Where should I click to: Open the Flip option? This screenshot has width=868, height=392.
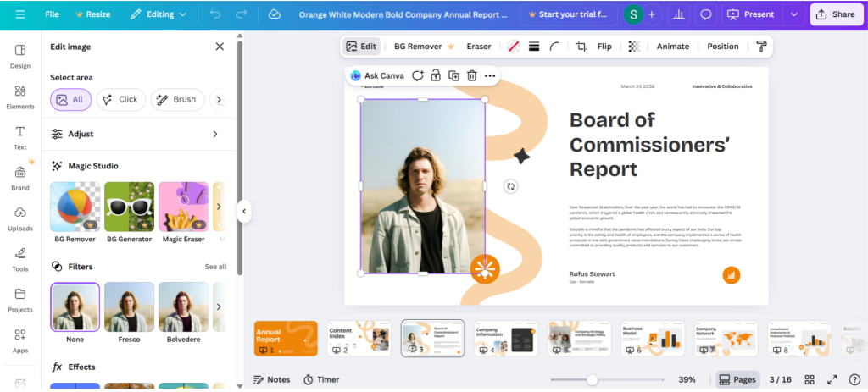coord(604,47)
